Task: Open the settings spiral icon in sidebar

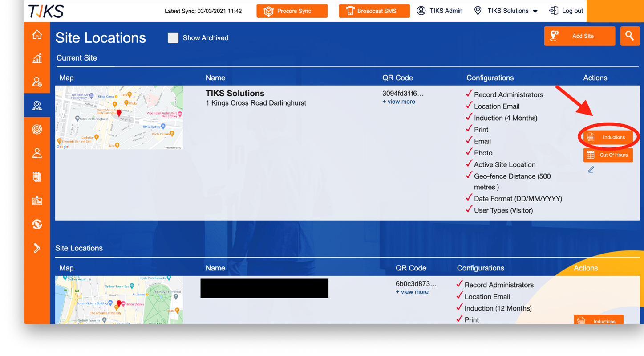Action: pos(37,129)
